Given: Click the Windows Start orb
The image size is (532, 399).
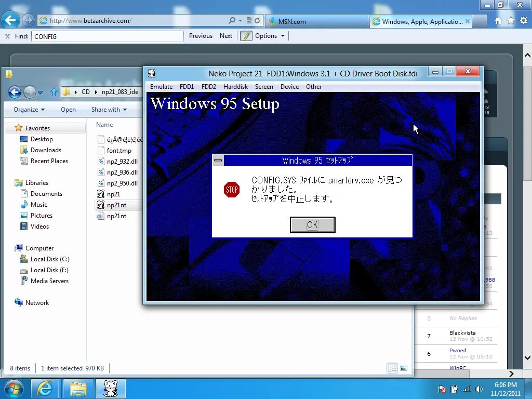Looking at the screenshot, I should click(14, 389).
